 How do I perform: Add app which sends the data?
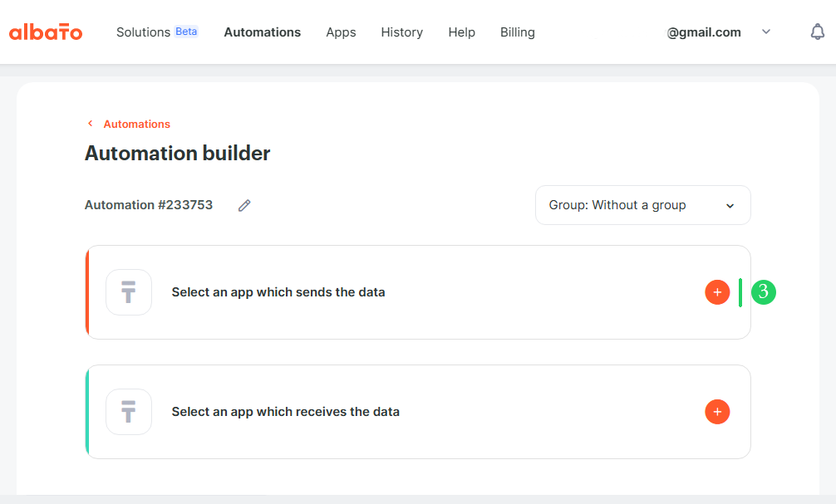point(717,292)
